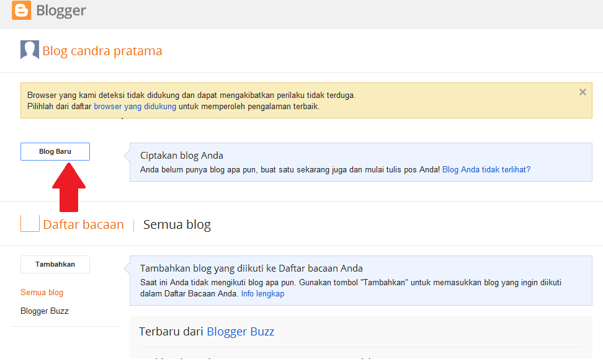Click the Anda belum punya blog text

[290, 169]
